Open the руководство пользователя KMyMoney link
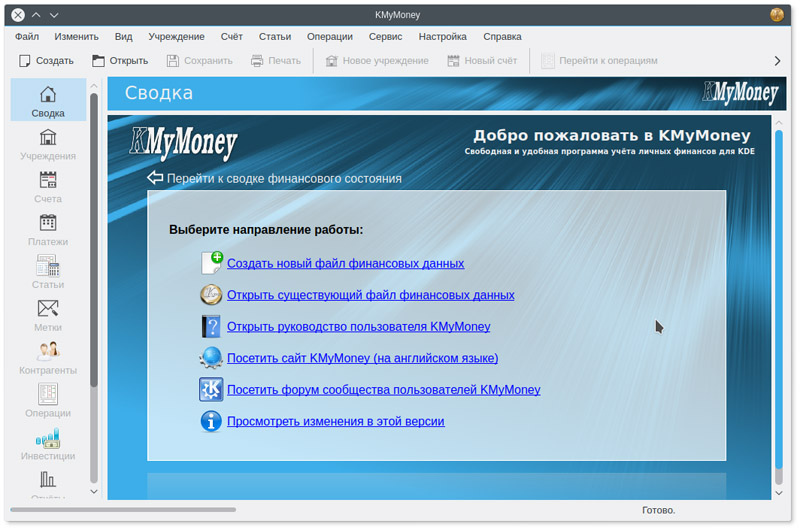This screenshot has height=530, width=800. [x=359, y=327]
